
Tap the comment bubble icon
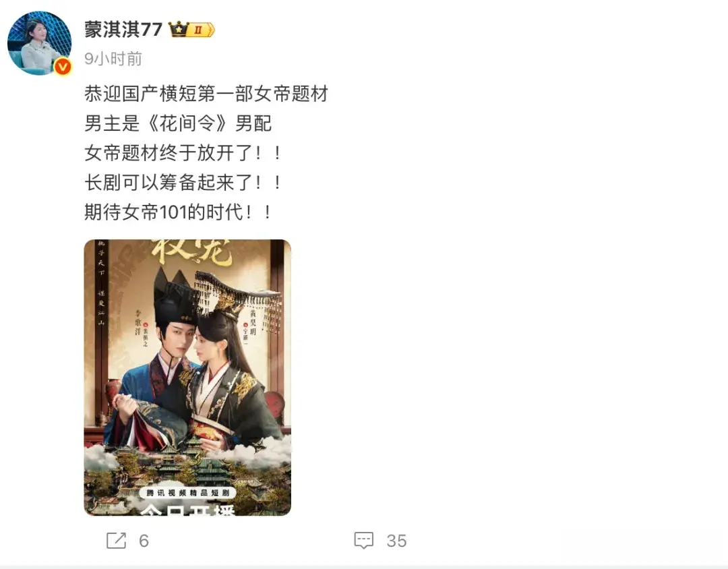click(363, 540)
